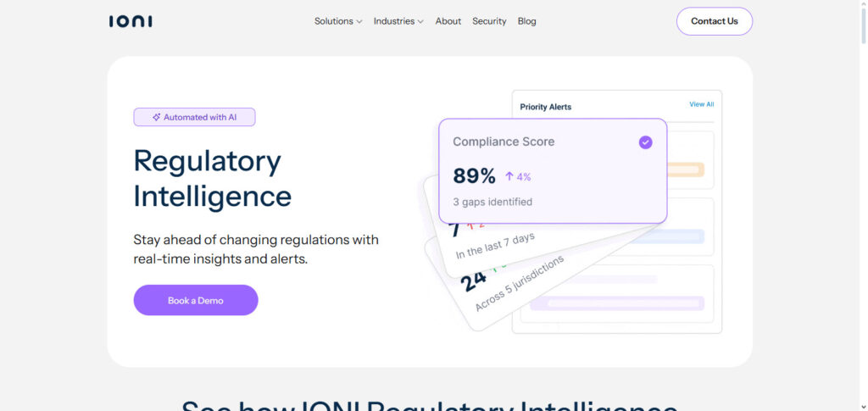Click the Regulatory Intelligence headline
868x411 pixels.
pyautogui.click(x=213, y=178)
